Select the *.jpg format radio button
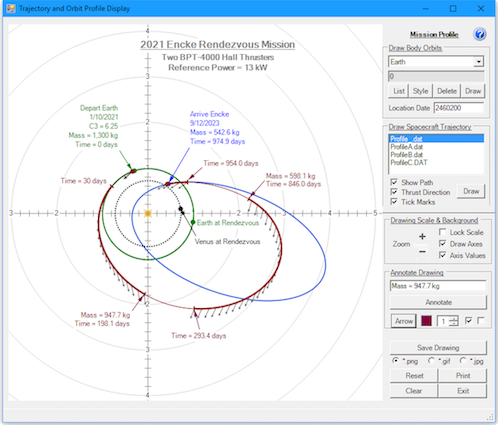 463,361
